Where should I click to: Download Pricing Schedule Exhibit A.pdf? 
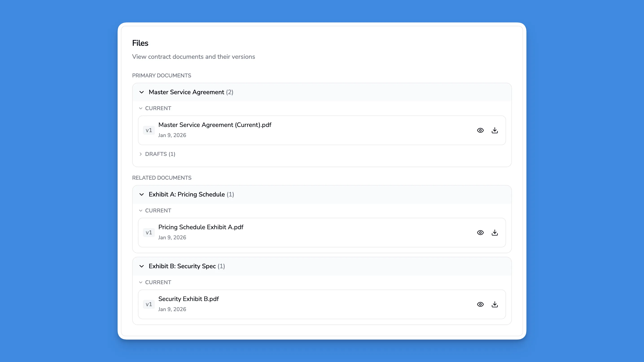495,232
